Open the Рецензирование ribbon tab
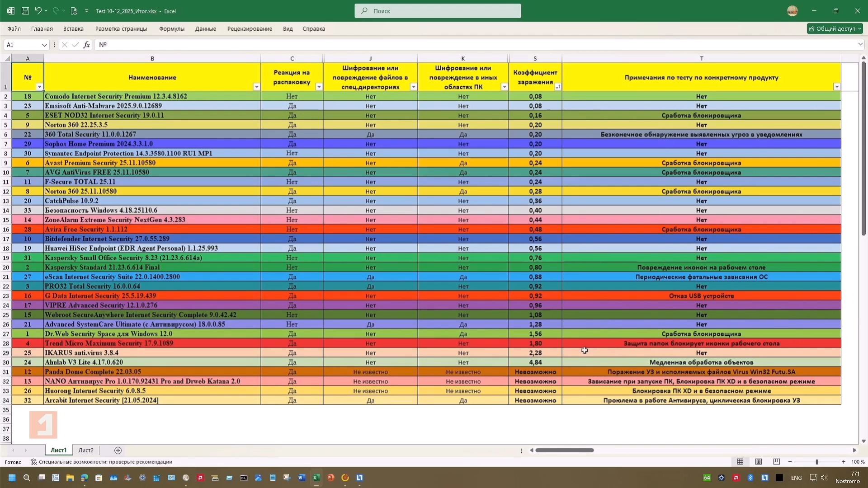 click(250, 28)
